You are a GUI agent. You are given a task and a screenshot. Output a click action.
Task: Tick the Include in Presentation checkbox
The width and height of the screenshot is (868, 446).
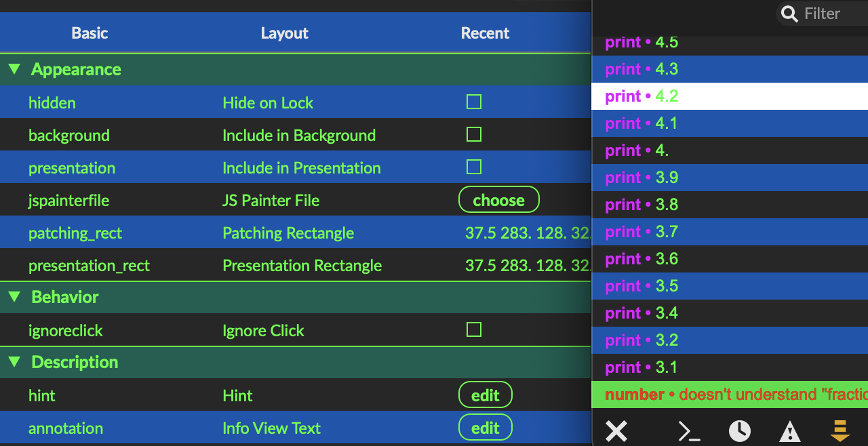pos(474,167)
